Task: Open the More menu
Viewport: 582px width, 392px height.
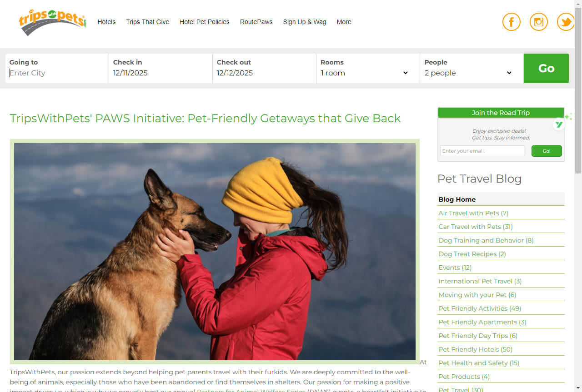Action: pos(344,22)
